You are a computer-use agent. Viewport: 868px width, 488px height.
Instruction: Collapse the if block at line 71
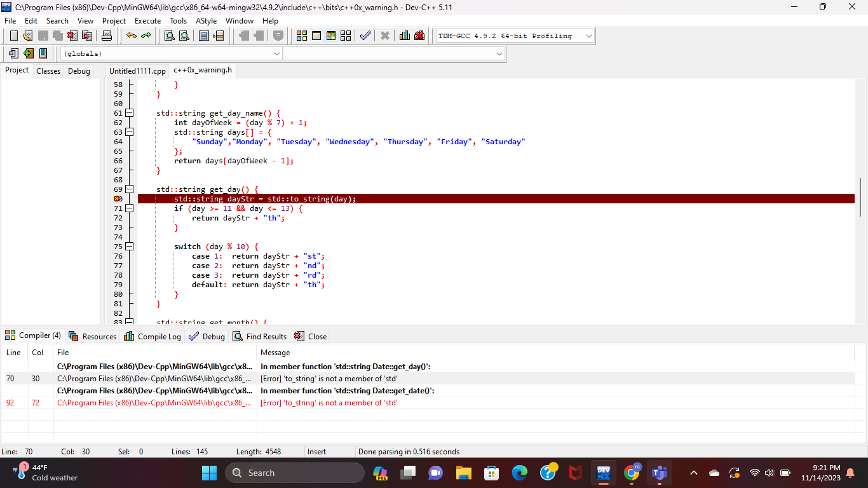point(130,208)
